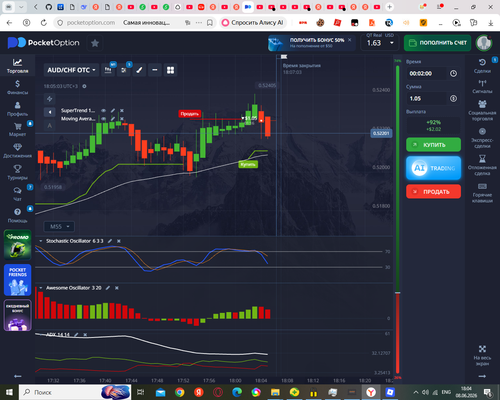Image resolution: width=500 pixels, height=400 pixels.
Task: Open Сигналы panel on right sidebar
Action: [482, 86]
